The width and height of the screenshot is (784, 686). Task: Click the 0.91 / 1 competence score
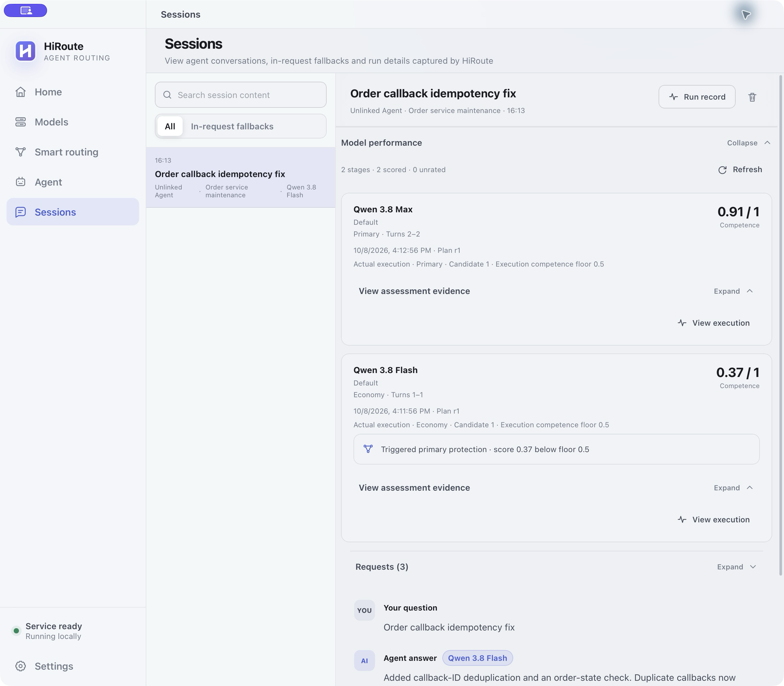tap(739, 212)
